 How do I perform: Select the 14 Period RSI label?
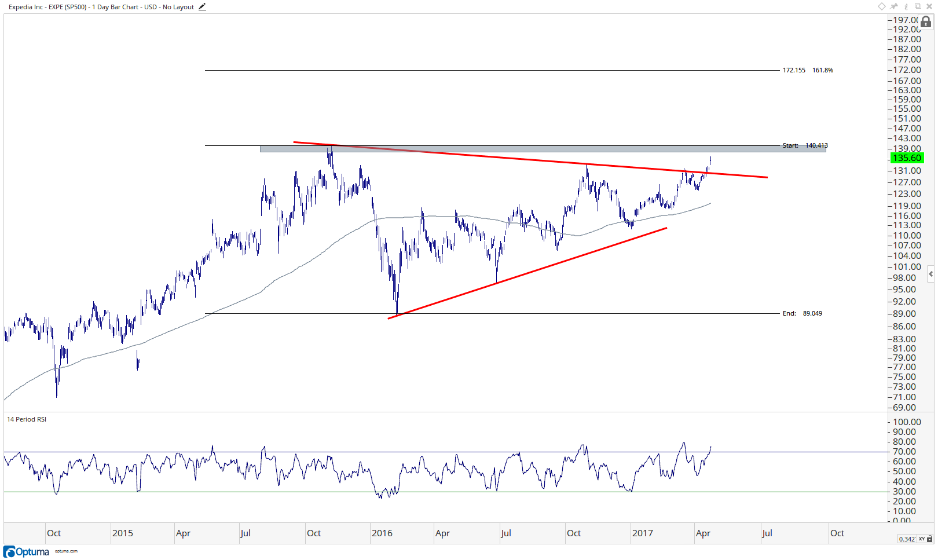(27, 419)
